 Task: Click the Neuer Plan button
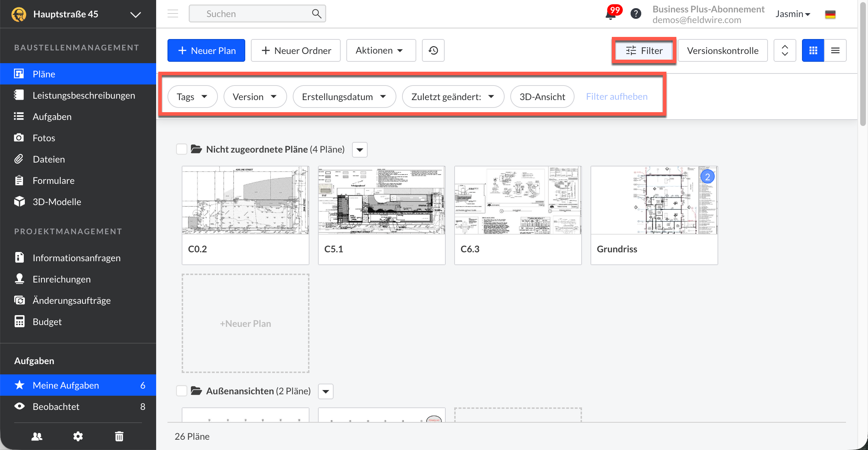206,50
